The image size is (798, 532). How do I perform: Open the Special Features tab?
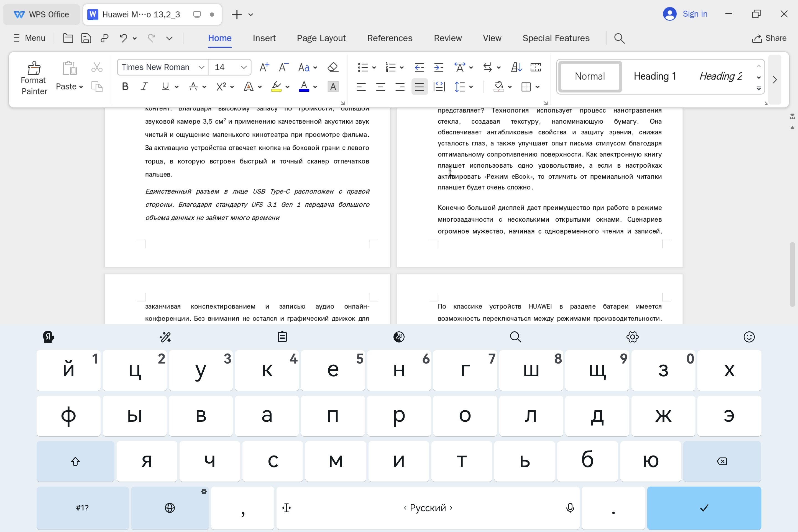(556, 38)
